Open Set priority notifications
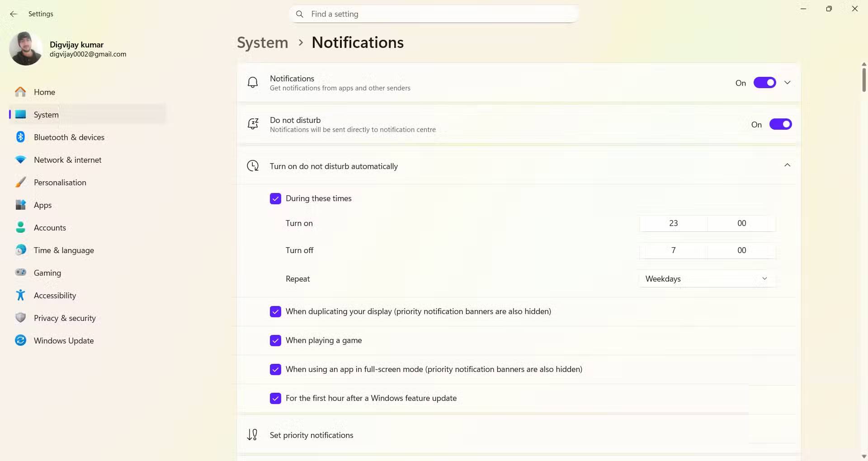Image resolution: width=868 pixels, height=461 pixels. [311, 435]
